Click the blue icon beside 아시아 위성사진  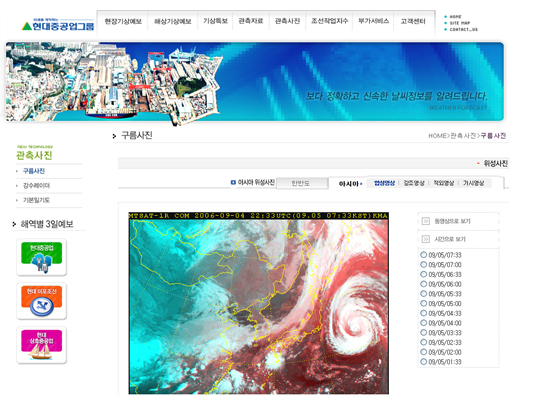tap(233, 182)
